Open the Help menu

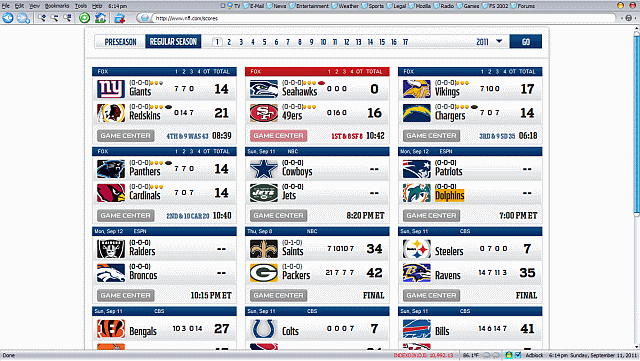[x=97, y=6]
